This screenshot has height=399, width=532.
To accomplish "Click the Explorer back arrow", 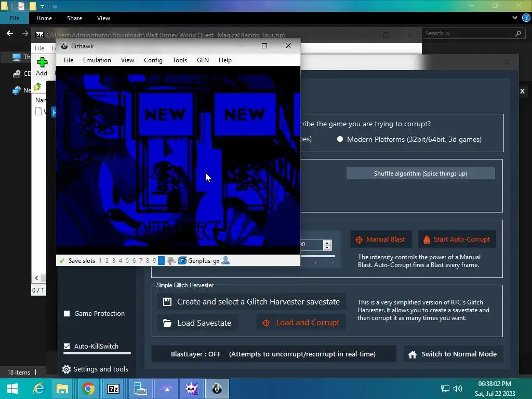I will tap(10, 33).
